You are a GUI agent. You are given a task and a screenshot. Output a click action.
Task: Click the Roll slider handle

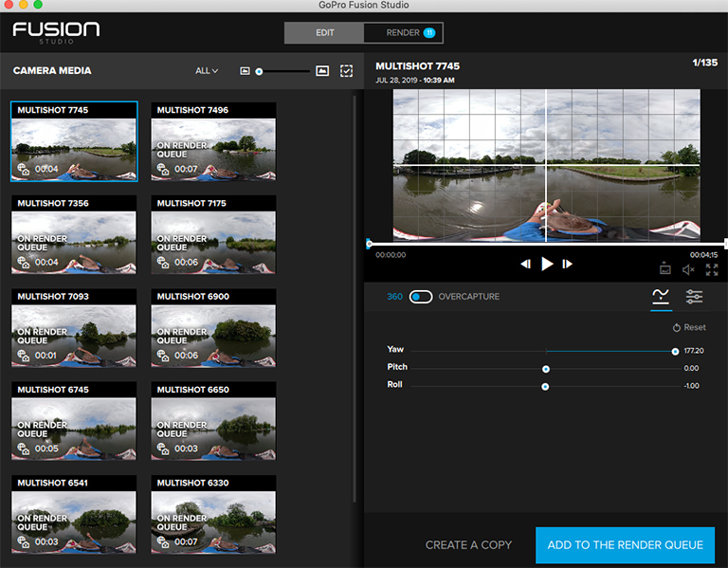tap(545, 386)
